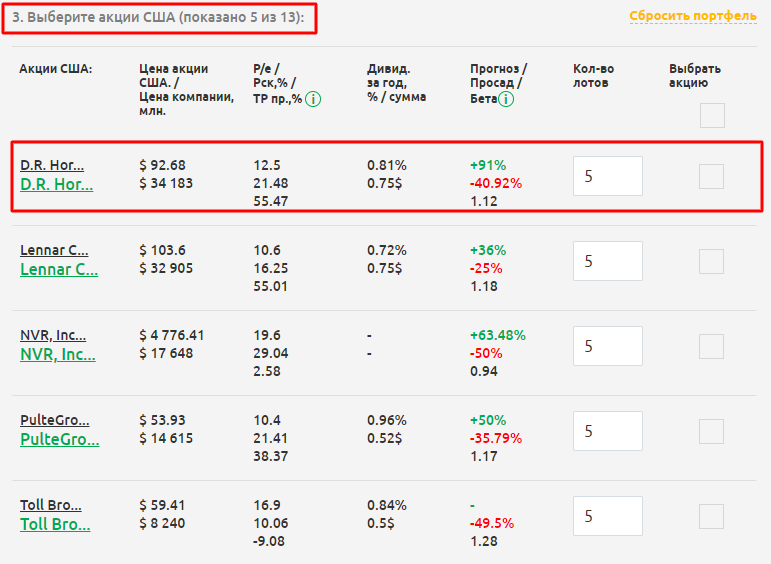Image resolution: width=771 pixels, height=564 pixels.
Task: Click the lots input for NVR, Inc.
Action: pyautogui.click(x=607, y=346)
